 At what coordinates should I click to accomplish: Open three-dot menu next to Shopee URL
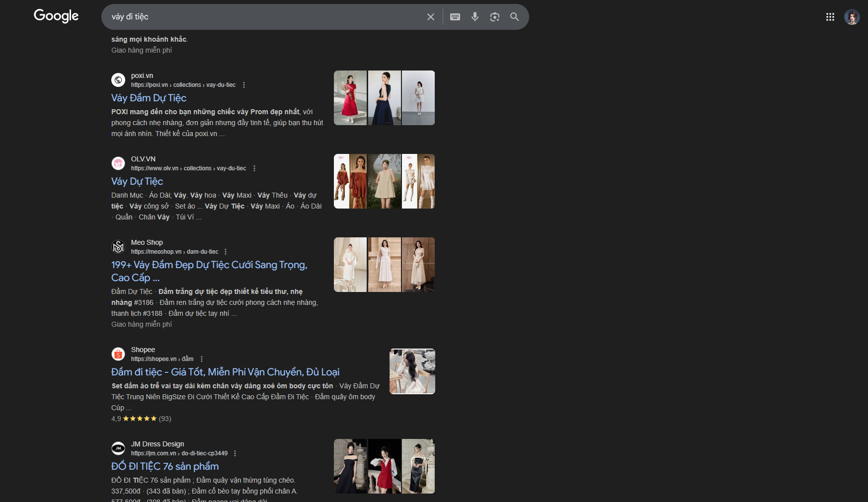point(202,359)
